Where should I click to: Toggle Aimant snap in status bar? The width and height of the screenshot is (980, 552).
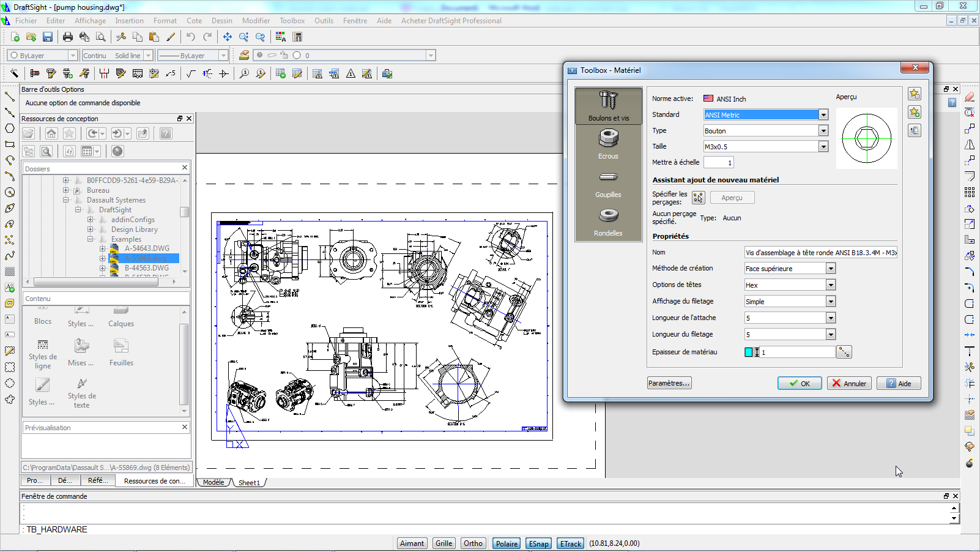pos(412,543)
